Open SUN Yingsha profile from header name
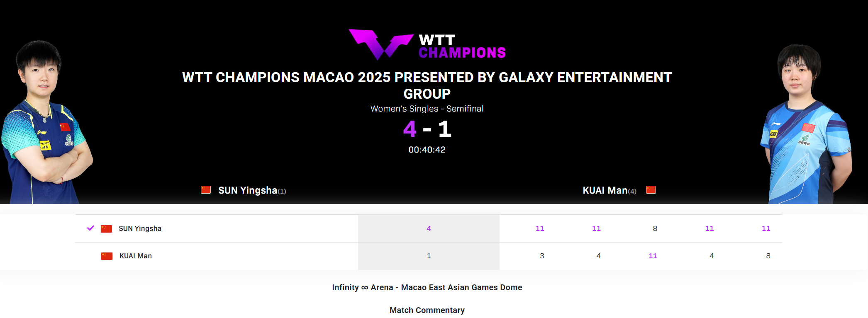Screen dimensions: 868x318 click(248, 190)
